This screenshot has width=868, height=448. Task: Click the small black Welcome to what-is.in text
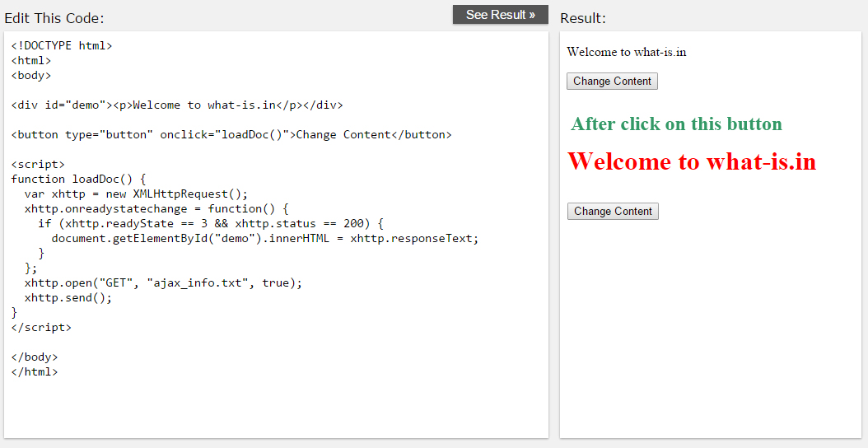[627, 52]
